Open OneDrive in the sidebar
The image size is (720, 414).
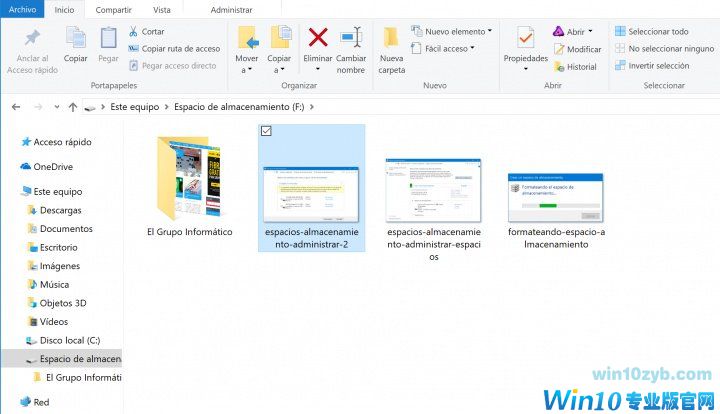click(47, 167)
